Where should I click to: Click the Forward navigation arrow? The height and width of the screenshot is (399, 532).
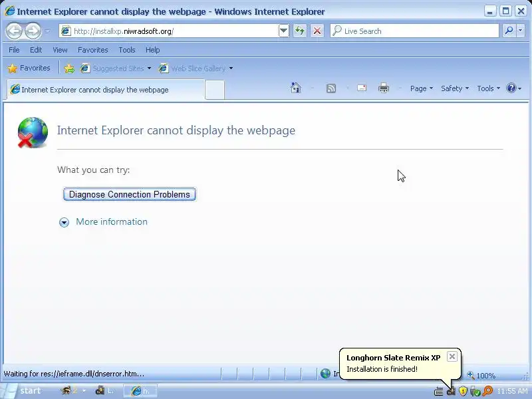33,31
